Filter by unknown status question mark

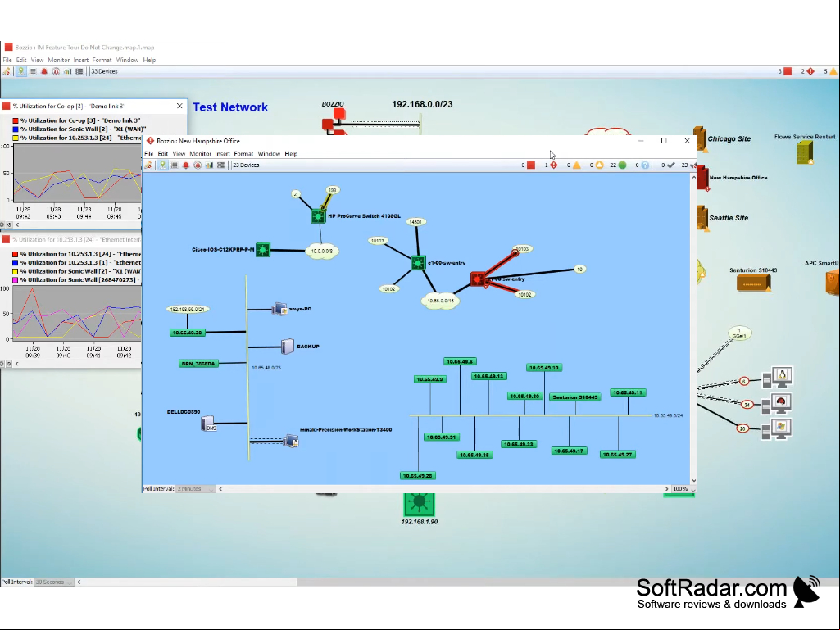click(645, 165)
